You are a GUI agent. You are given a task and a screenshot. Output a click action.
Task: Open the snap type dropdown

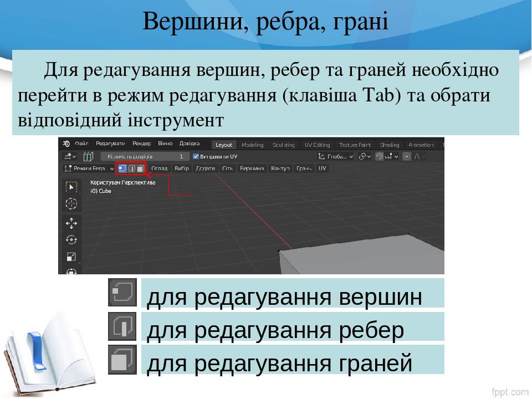click(392, 156)
